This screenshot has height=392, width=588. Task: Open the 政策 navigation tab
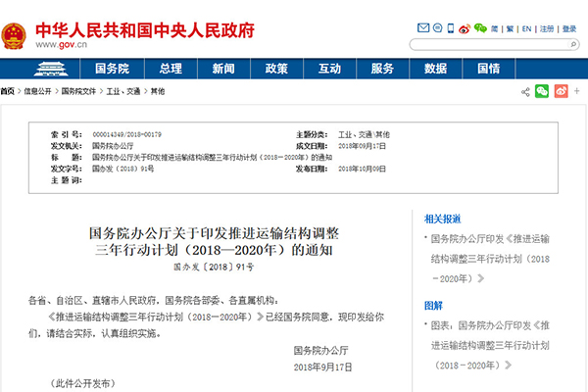coord(276,69)
